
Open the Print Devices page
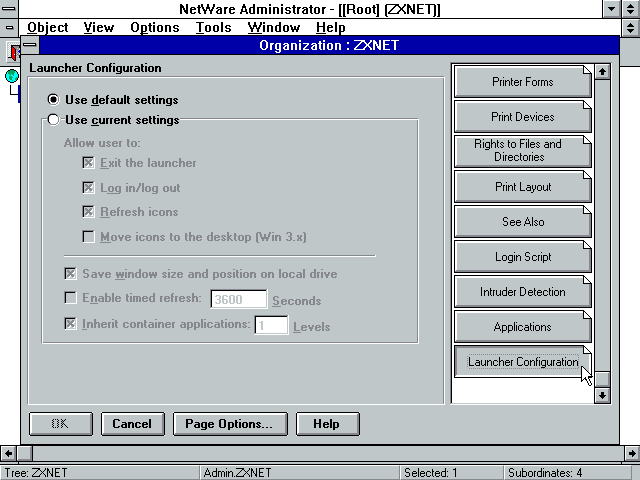pyautogui.click(x=522, y=117)
